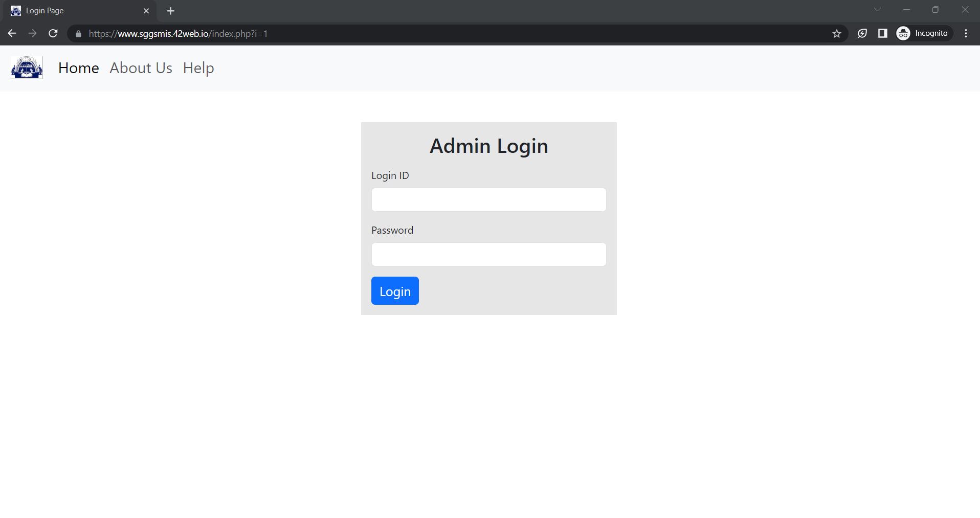Bookmark this page using the star icon
Image resolution: width=980 pixels, height=518 pixels.
837,34
